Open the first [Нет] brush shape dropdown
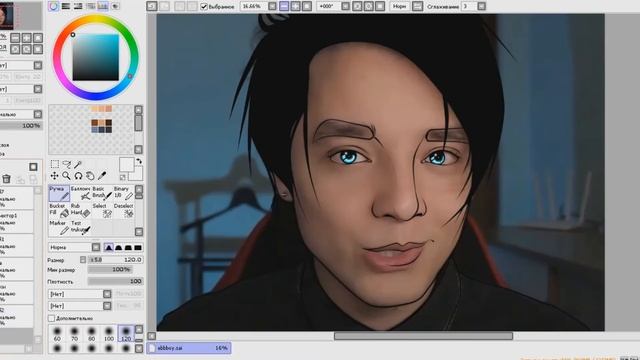Screen dimensions: 640x360 pyautogui.click(x=107, y=294)
